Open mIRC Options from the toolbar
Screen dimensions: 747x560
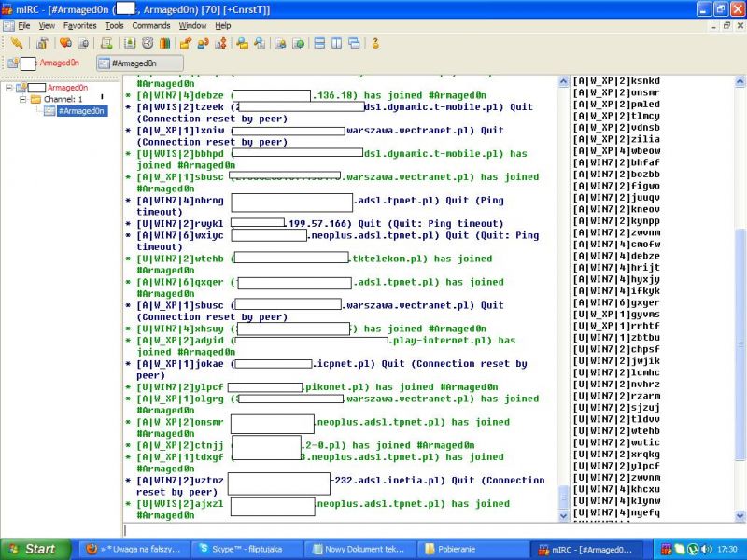42,44
